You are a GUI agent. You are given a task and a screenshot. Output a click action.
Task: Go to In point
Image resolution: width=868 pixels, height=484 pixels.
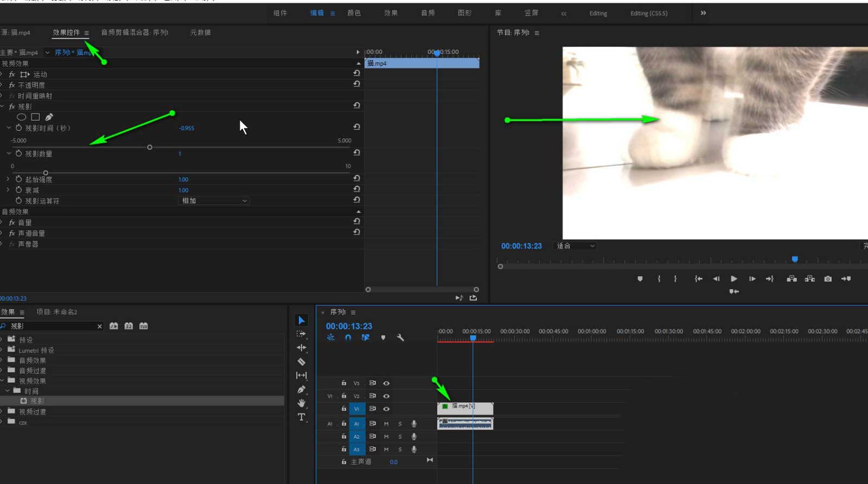tap(699, 279)
